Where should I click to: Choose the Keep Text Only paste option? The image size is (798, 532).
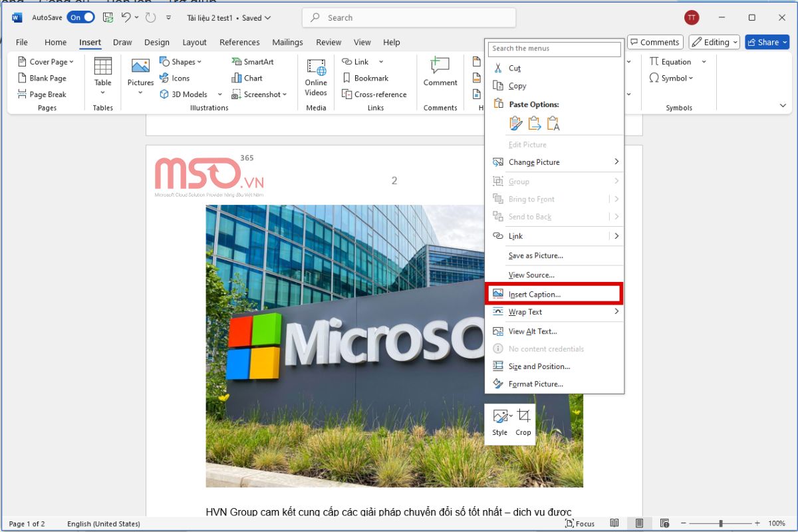tap(553, 124)
